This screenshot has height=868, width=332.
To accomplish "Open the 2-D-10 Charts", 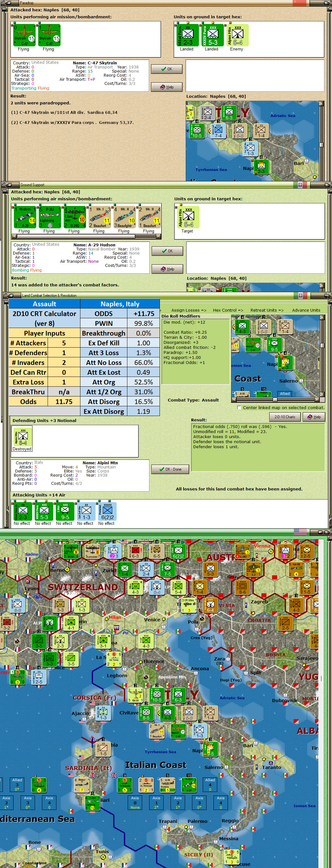I will (285, 417).
